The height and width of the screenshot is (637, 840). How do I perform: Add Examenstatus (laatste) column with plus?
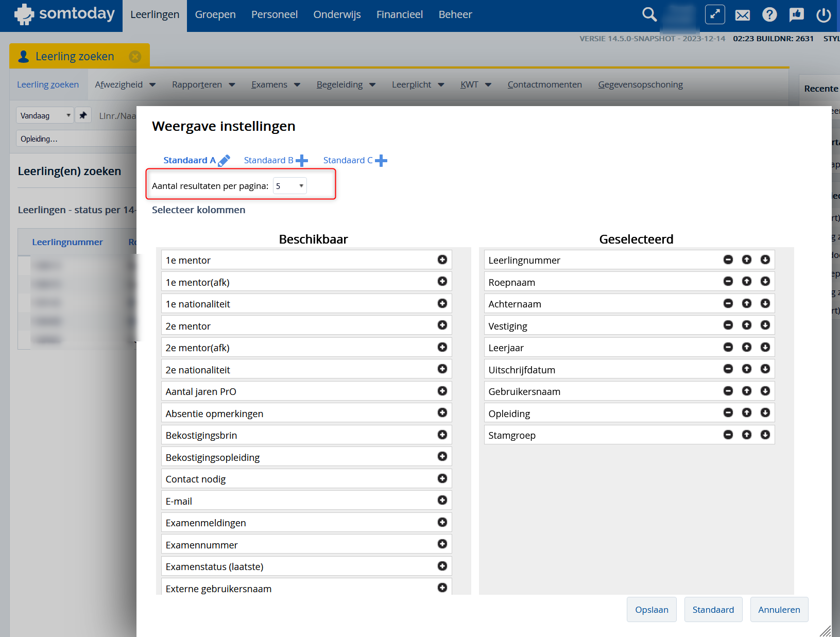pos(442,566)
